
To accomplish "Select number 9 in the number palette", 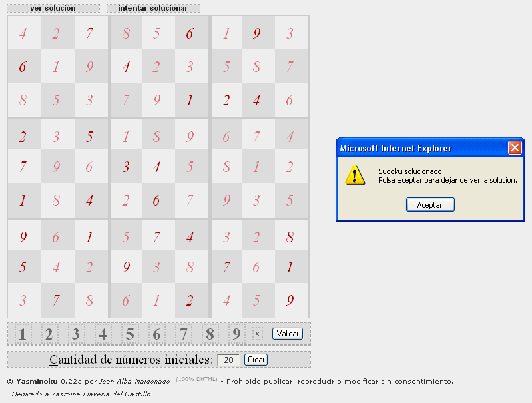I will point(236,334).
